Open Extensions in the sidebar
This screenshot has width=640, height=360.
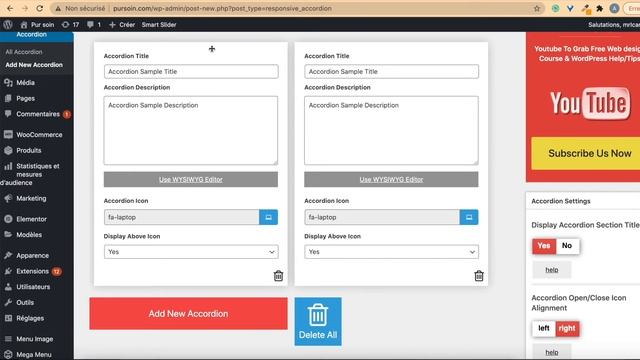click(x=33, y=271)
